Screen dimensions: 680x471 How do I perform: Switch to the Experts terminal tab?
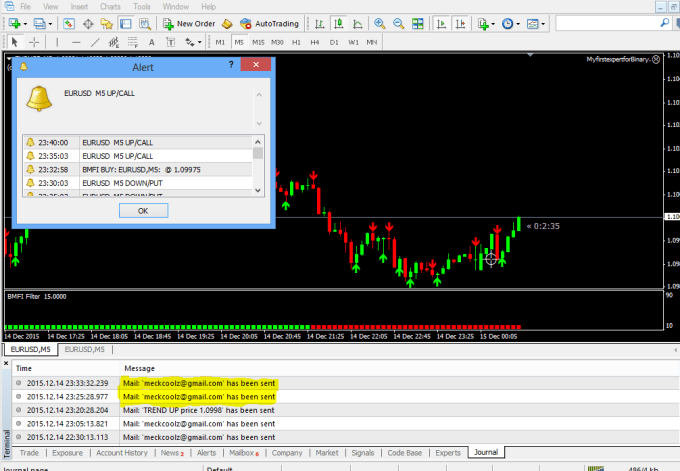click(x=448, y=453)
